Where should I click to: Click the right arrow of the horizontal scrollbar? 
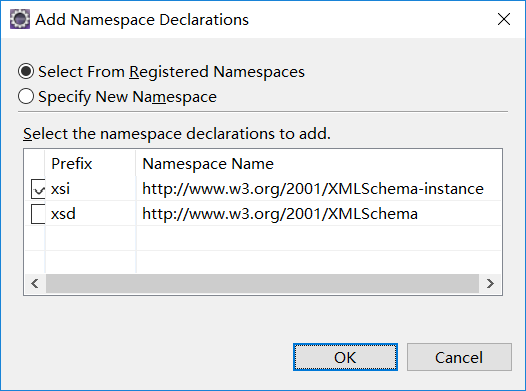point(490,284)
